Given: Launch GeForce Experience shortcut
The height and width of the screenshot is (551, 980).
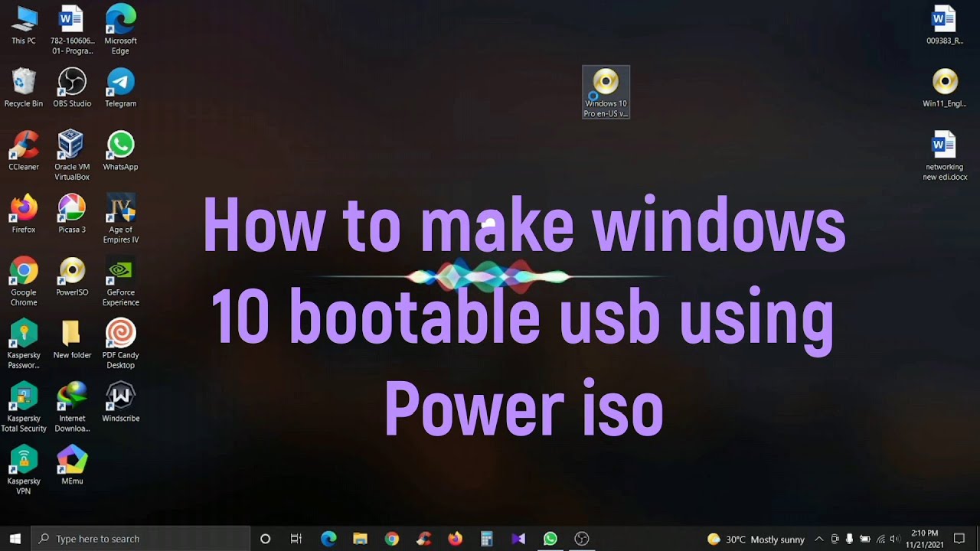Looking at the screenshot, I should coord(120,282).
